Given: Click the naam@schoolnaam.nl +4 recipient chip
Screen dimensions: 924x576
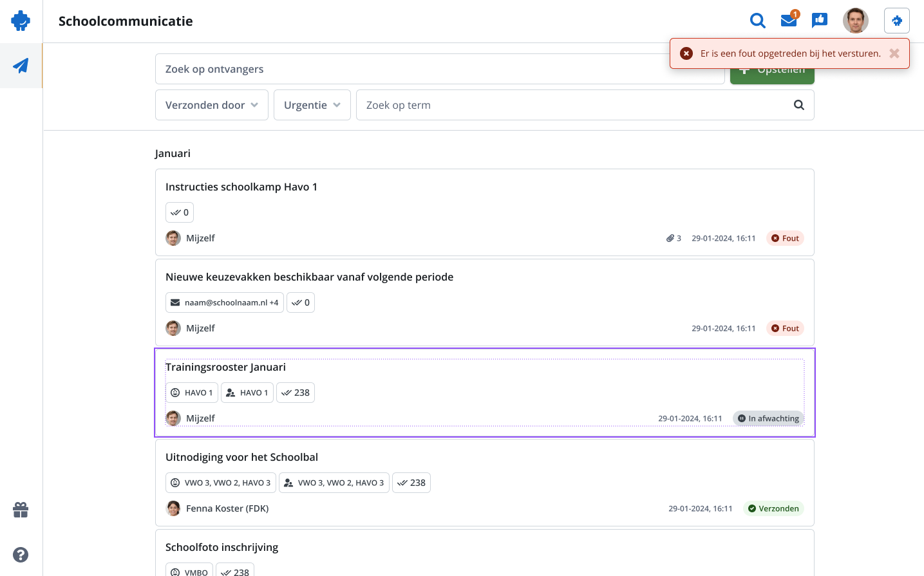Looking at the screenshot, I should [x=225, y=302].
